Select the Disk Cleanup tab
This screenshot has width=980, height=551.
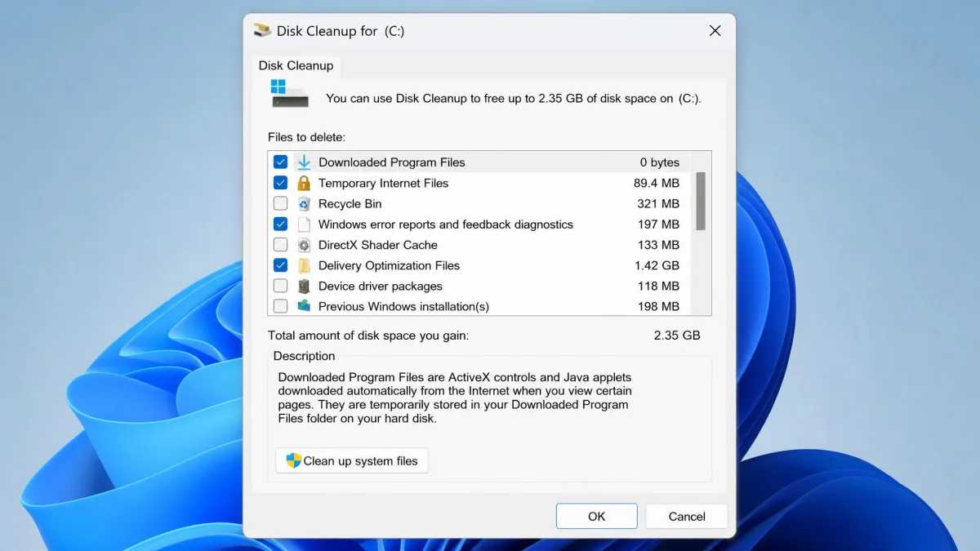click(296, 65)
